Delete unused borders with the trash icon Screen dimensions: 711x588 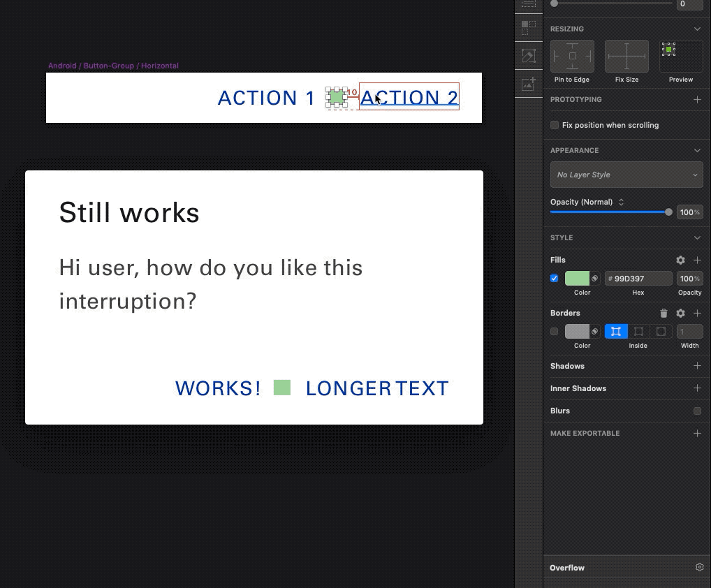tap(664, 314)
